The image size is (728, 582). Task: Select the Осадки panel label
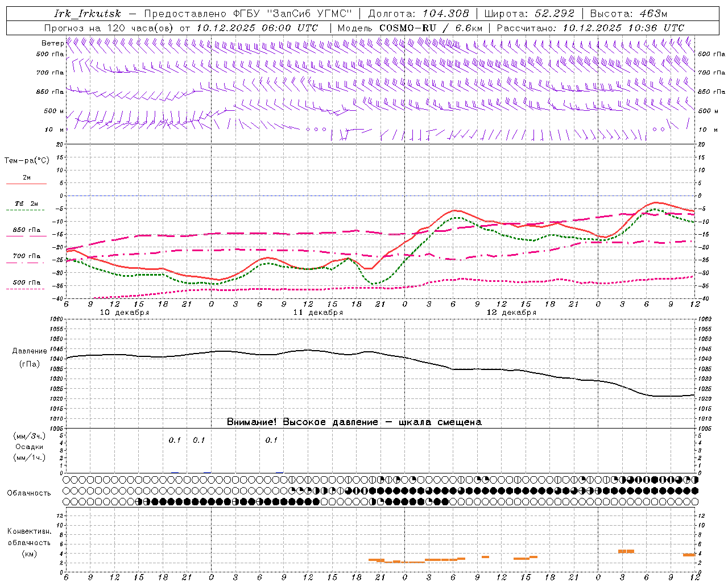(29, 447)
